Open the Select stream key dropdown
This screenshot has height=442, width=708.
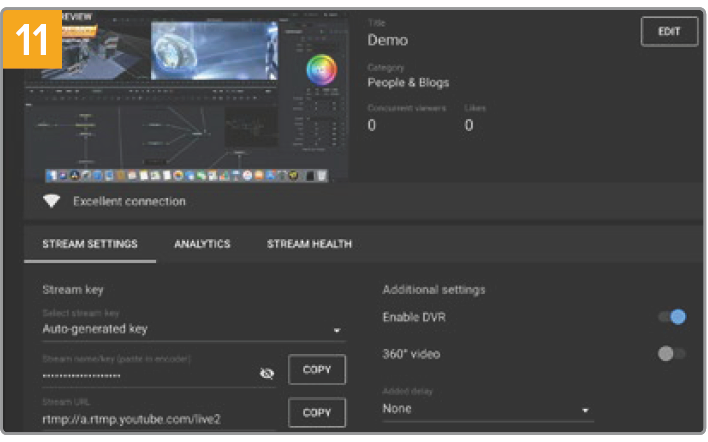(x=191, y=329)
